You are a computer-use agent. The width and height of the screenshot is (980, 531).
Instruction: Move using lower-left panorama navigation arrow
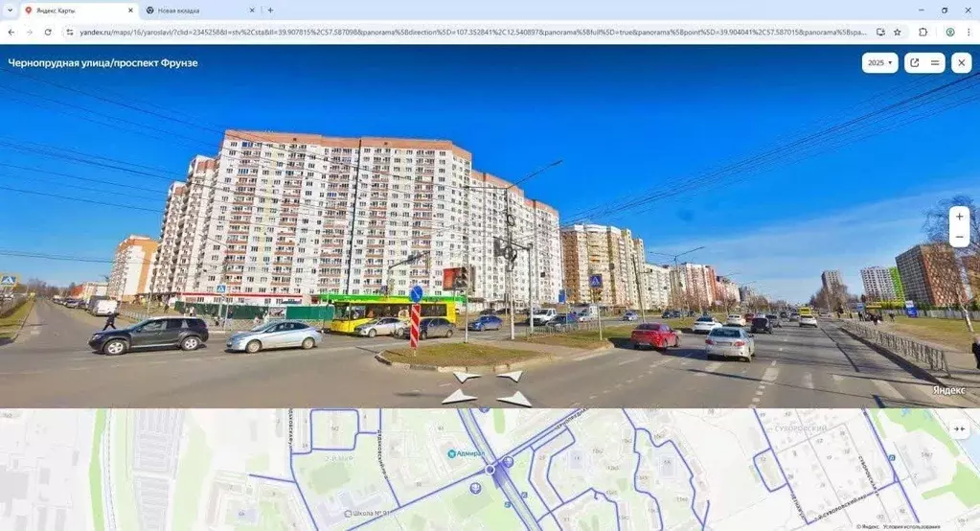click(x=461, y=396)
